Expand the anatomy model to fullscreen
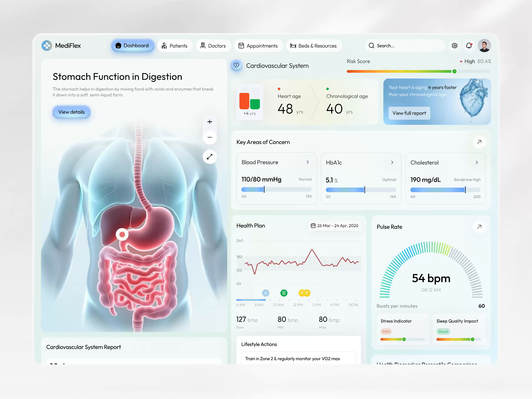The image size is (532, 399). click(210, 157)
